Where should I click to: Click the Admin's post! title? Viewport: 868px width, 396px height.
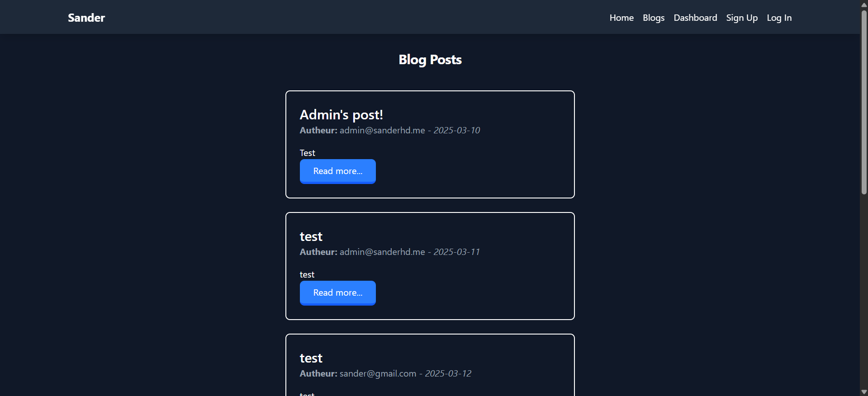point(341,115)
